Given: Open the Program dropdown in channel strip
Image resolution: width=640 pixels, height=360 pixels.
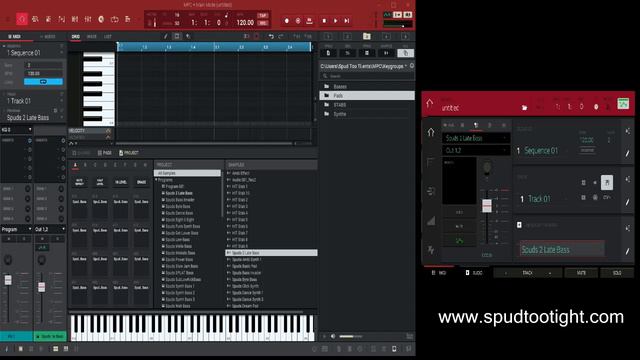Looking at the screenshot, I should pyautogui.click(x=16, y=229).
